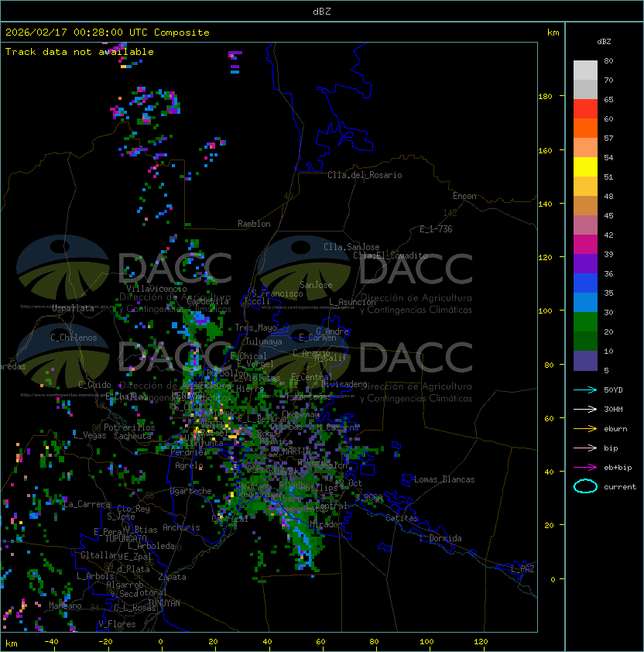Viewport: 644px width, 652px height.
Task: Select the slate purple 5–10 dBZ swatch
Action: (x=585, y=361)
